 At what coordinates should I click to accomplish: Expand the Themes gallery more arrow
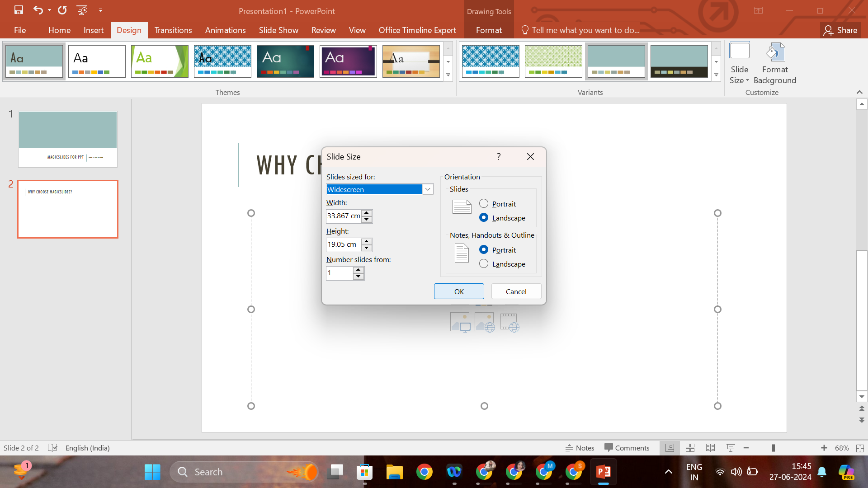448,75
